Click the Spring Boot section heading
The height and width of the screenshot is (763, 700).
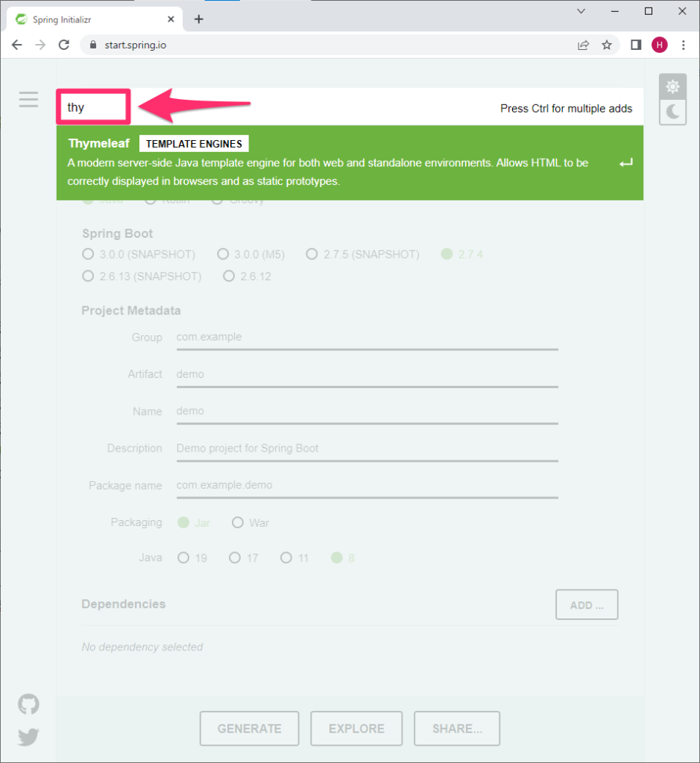click(117, 233)
